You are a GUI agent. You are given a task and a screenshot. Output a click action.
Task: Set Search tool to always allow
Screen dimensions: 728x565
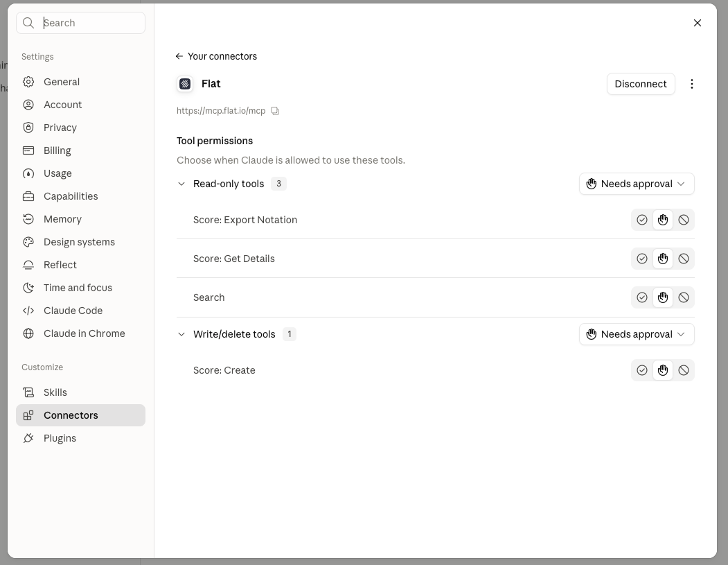point(642,297)
